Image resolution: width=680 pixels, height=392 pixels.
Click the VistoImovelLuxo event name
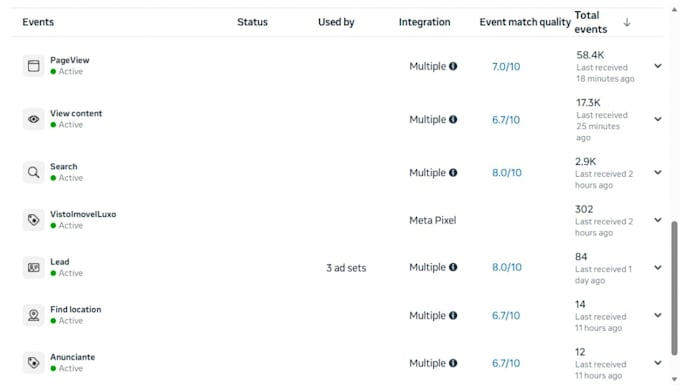83,214
